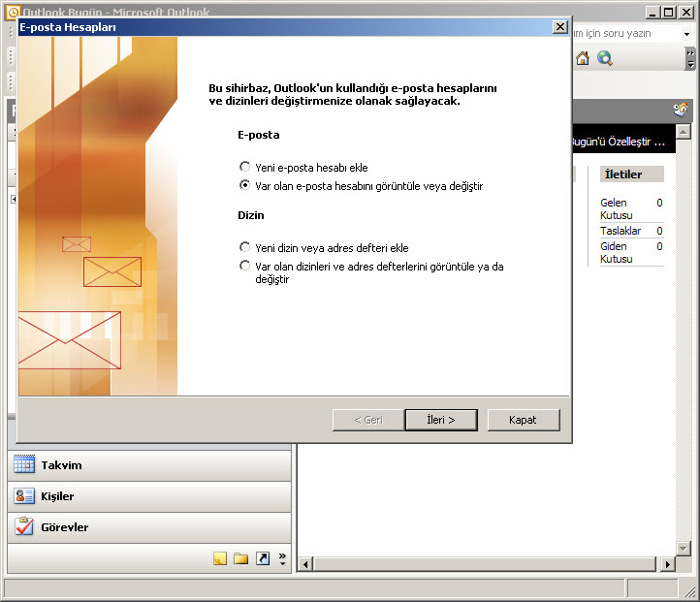700x602 pixels.
Task: Pick 'Var olan dizinleri ve adres defterlerini görüntüle' option
Action: point(244,266)
